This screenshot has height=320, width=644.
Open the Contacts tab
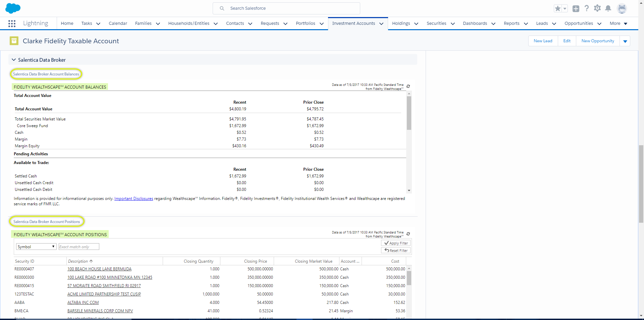click(235, 23)
